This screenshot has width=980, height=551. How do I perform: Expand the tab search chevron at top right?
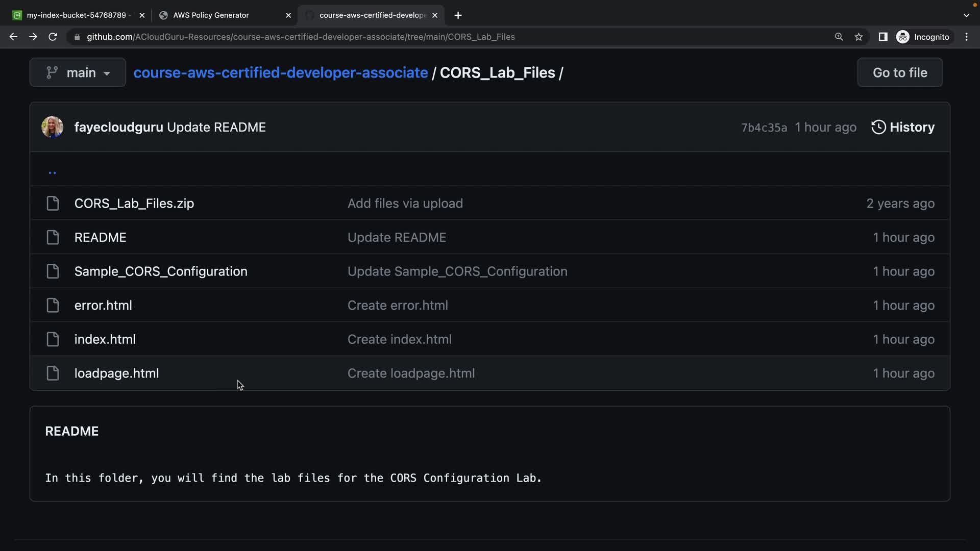pyautogui.click(x=966, y=15)
